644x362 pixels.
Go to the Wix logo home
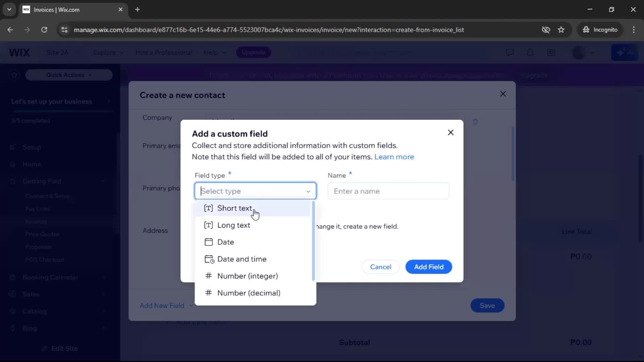pos(19,53)
